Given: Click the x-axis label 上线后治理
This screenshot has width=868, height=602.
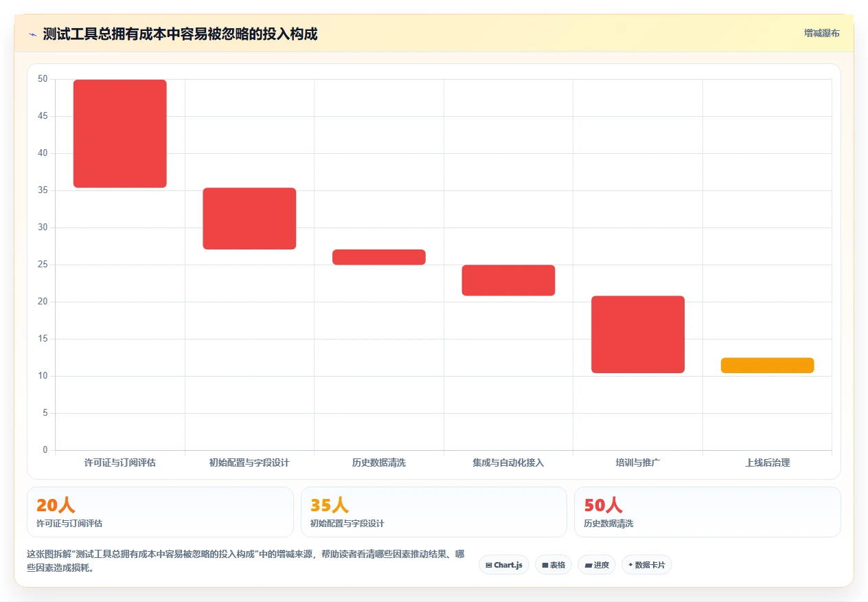Looking at the screenshot, I should (x=767, y=462).
